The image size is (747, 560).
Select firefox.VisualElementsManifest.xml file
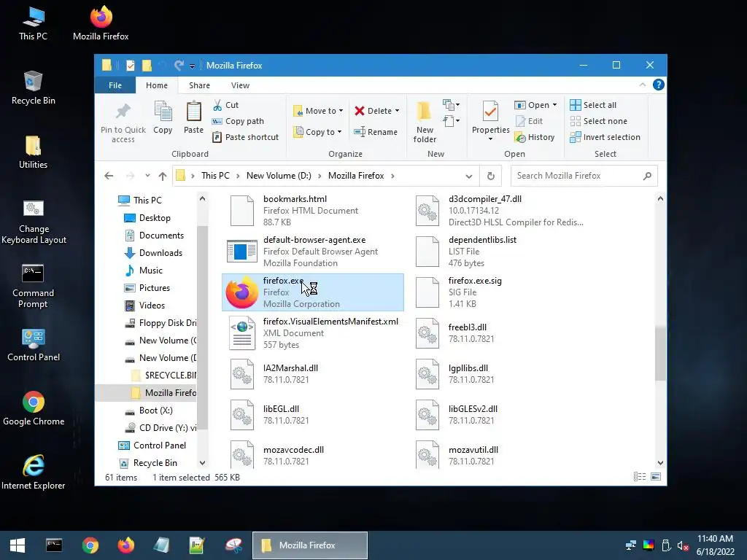312,333
